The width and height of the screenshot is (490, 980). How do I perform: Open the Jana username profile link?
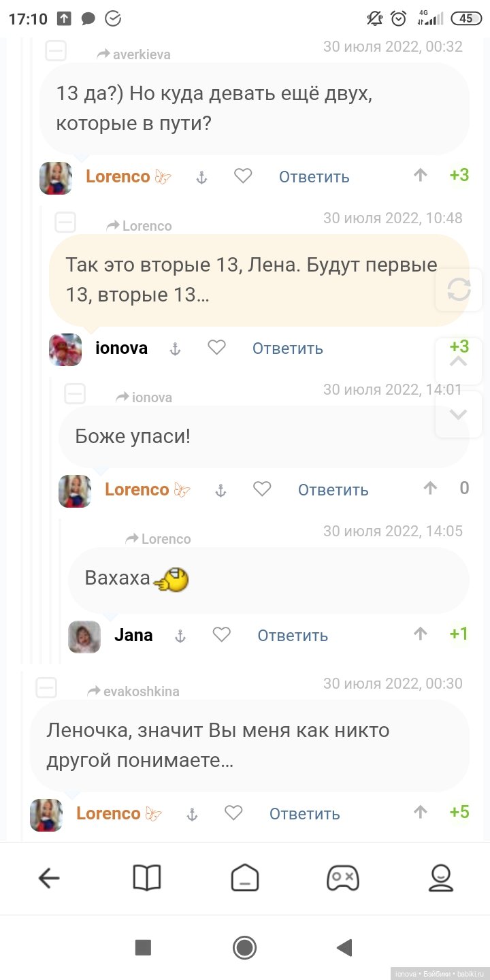tap(133, 635)
